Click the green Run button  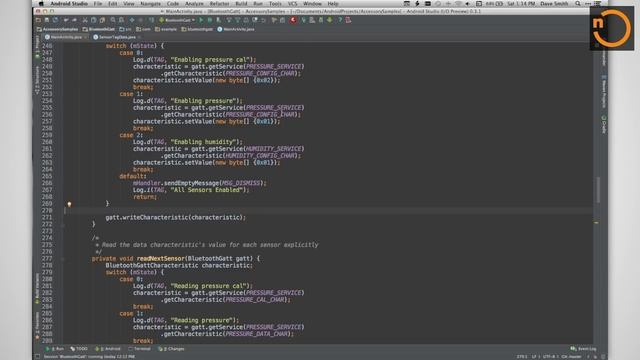point(201,20)
